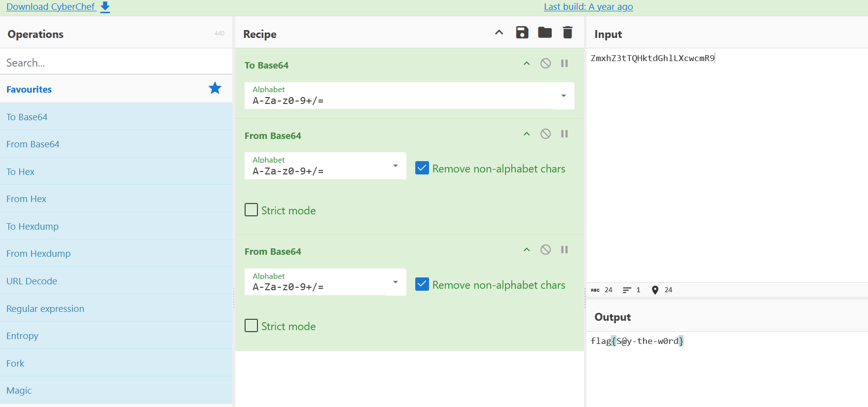
Task: Click the operations Search field
Action: 116,63
